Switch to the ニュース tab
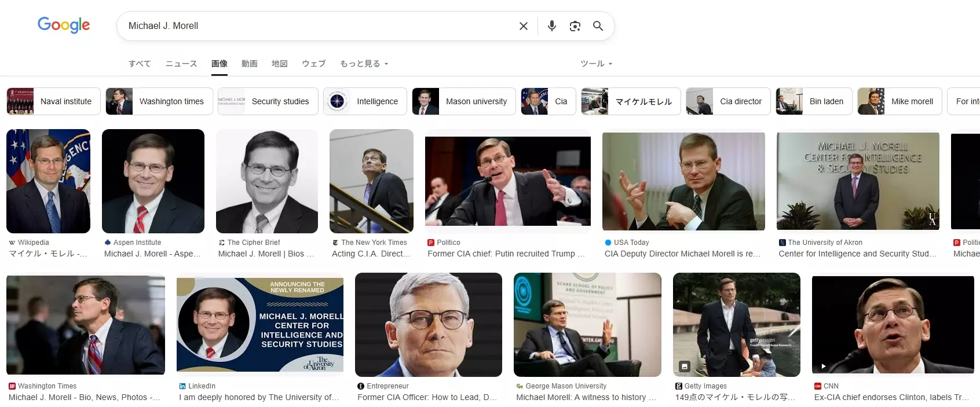This screenshot has width=980, height=407. 181,64
